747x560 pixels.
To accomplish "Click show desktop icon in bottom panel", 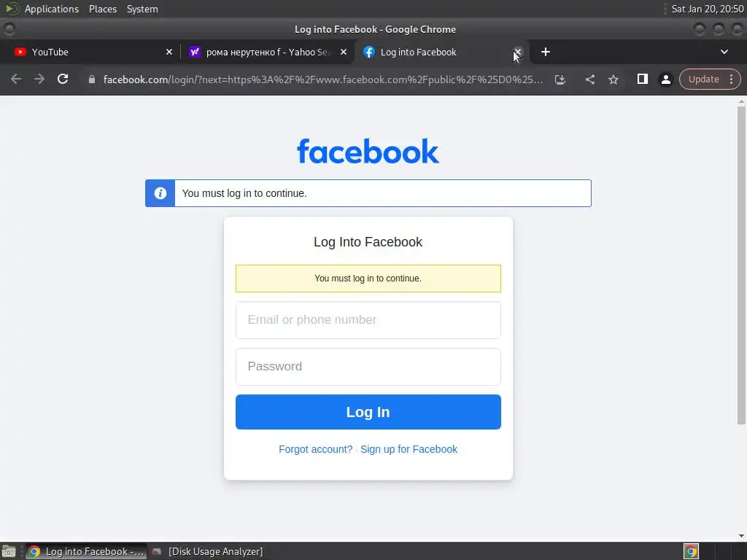I will pos(9,551).
